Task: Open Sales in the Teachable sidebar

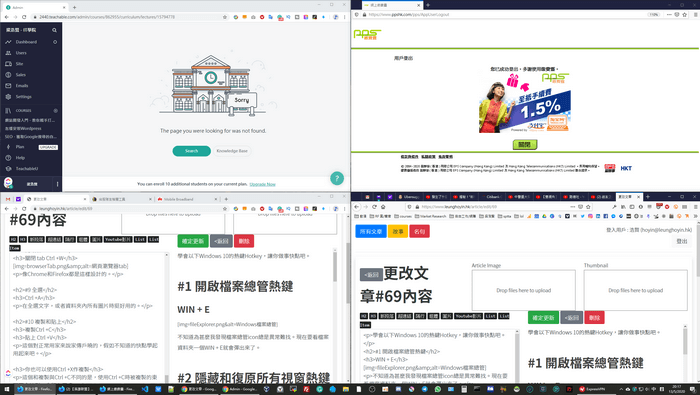Action: [x=21, y=75]
